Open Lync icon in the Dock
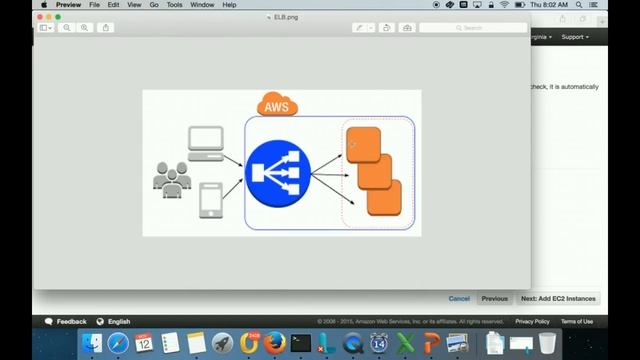Screen dimensions: 640x360 click(327, 343)
